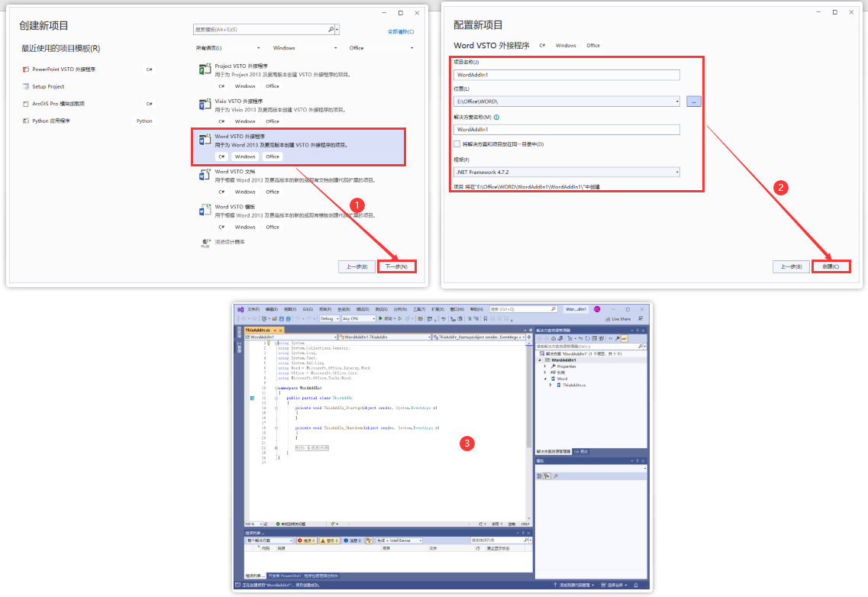Click the Word VSTO 模板 template icon
The height and width of the screenshot is (597, 868).
(x=205, y=210)
